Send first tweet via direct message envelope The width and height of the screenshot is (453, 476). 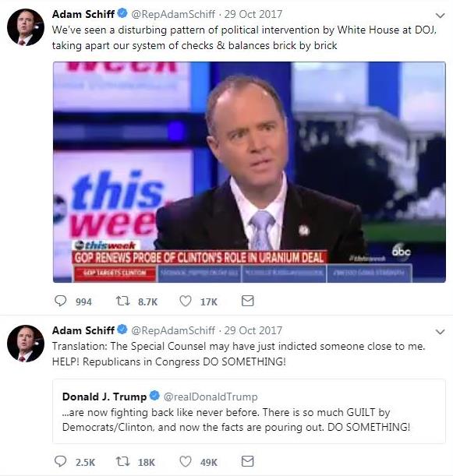(x=248, y=301)
